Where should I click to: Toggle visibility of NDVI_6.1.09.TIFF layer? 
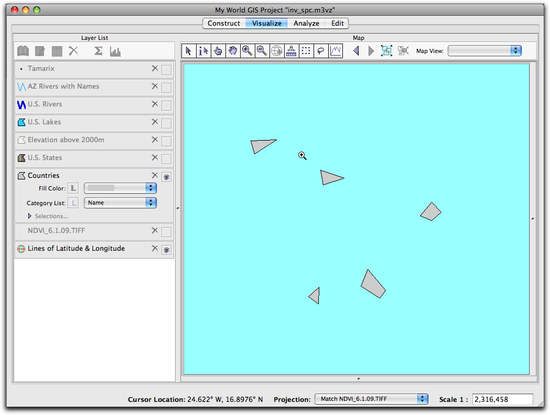[x=166, y=232]
